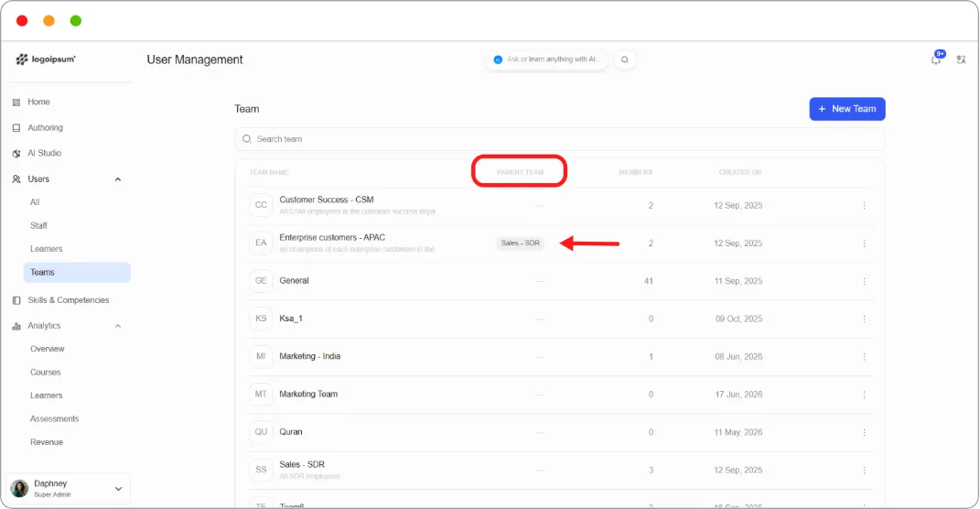Open more options for Ksa_1 team
980x509 pixels.
[865, 319]
